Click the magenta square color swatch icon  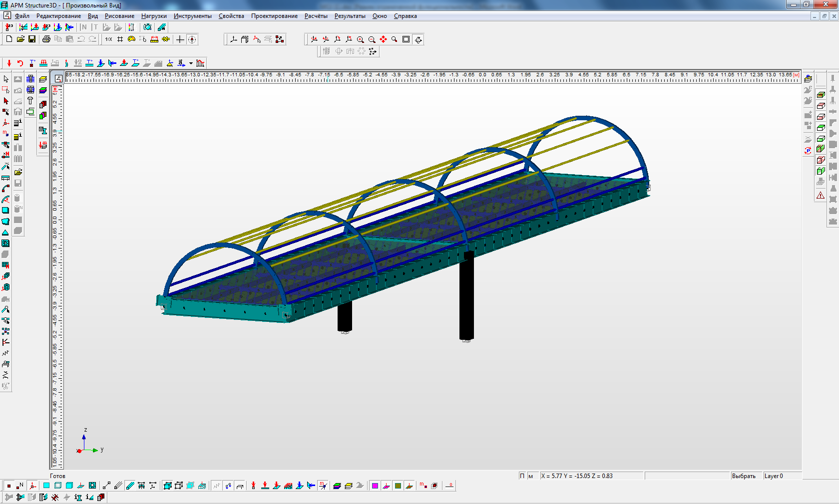pos(375,486)
